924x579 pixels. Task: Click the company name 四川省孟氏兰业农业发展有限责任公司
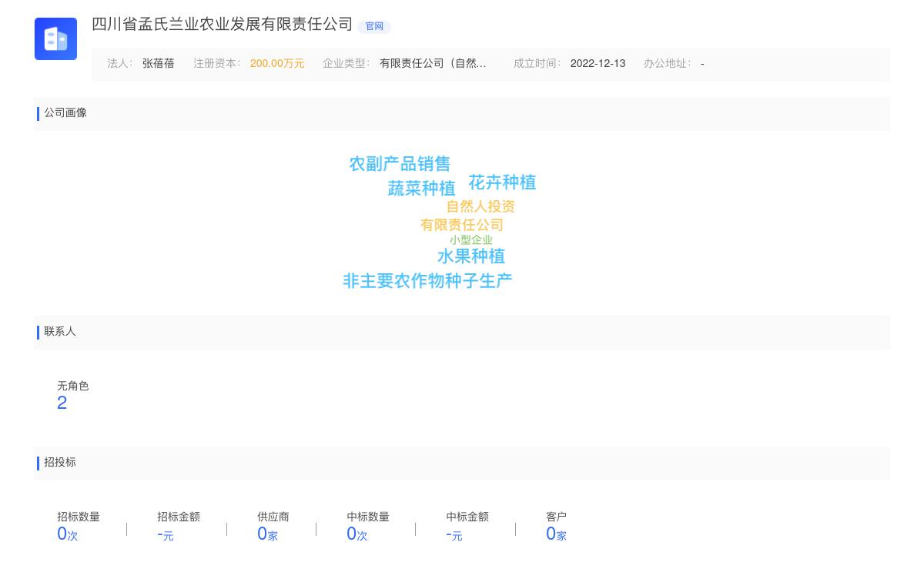tap(222, 25)
